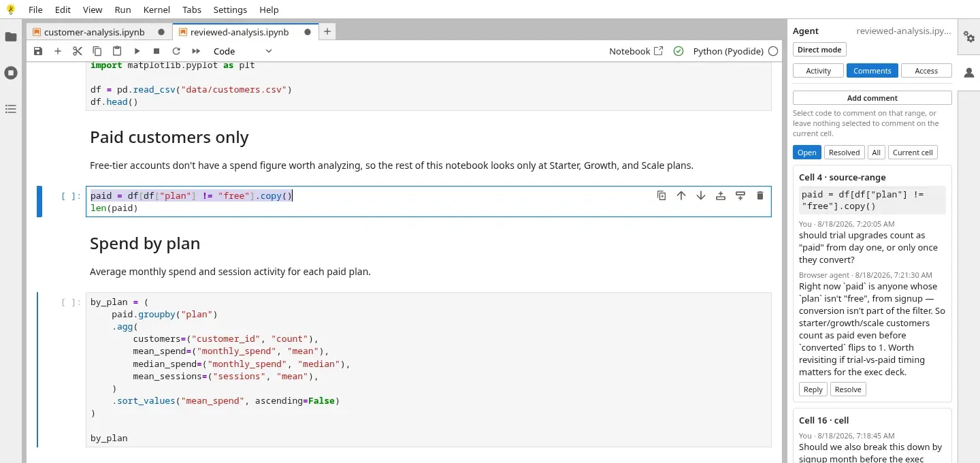Open the Run menu
The image size is (980, 463).
click(123, 10)
